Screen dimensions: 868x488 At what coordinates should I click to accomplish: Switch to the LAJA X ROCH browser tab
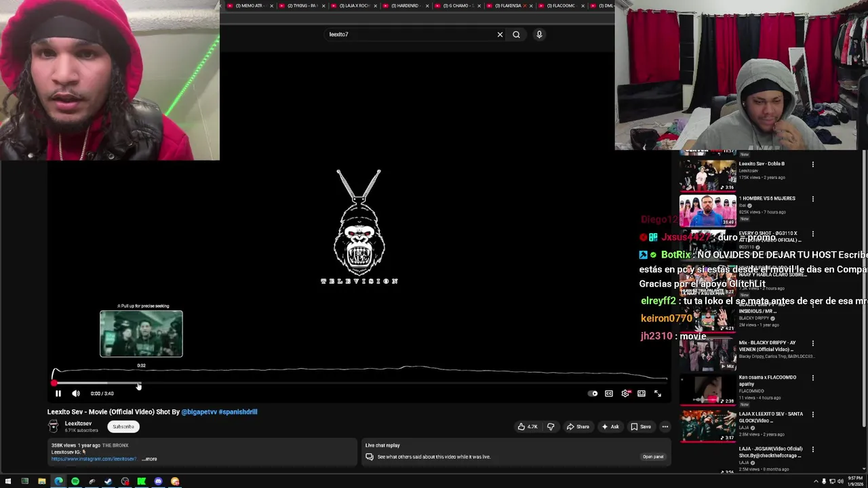point(354,5)
